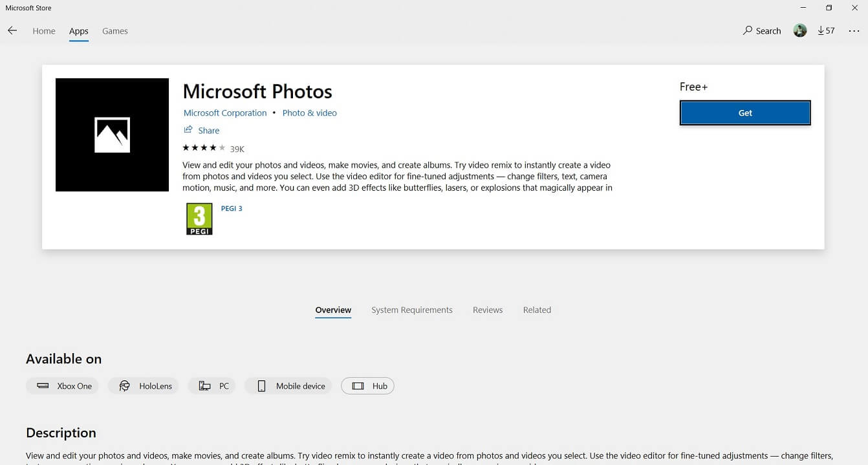Open the PEGI 3 rating link
The height and width of the screenshot is (465, 868).
tap(232, 208)
